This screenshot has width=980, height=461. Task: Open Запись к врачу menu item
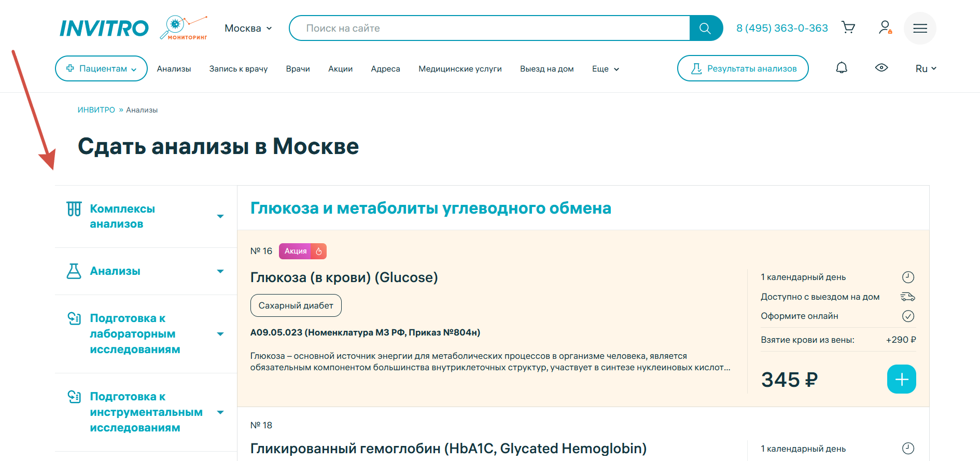tap(239, 69)
